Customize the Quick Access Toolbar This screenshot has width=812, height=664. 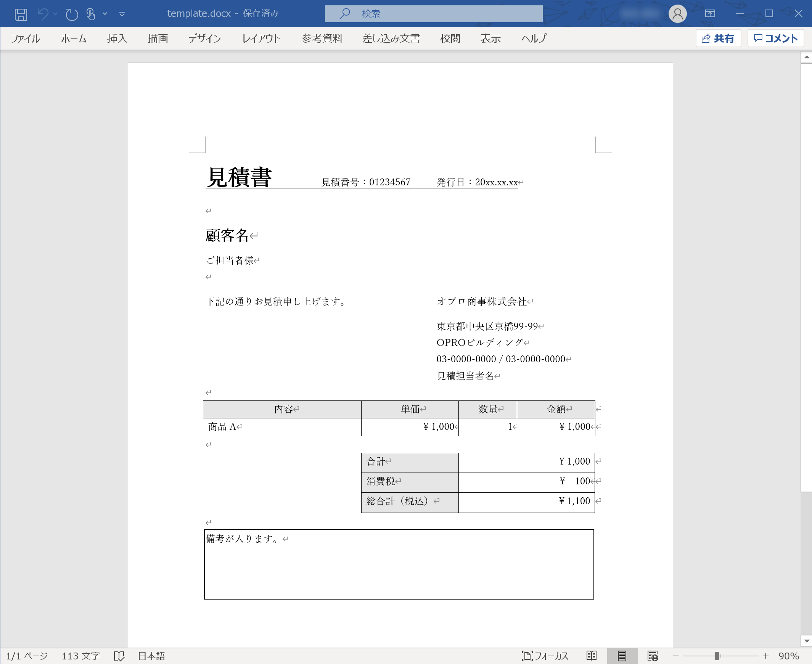point(122,14)
